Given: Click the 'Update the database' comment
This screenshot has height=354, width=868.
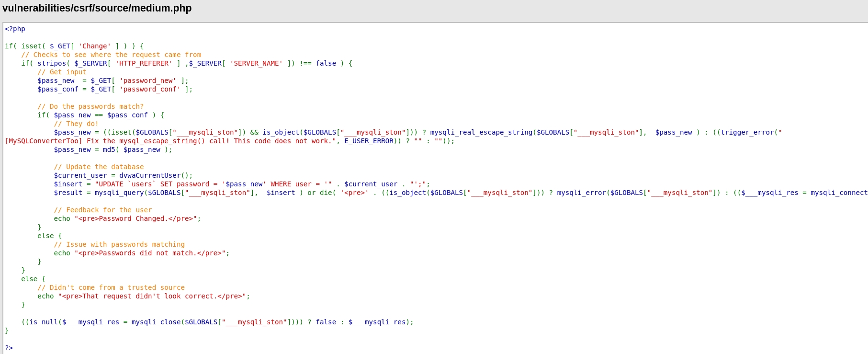Looking at the screenshot, I should (x=99, y=167).
